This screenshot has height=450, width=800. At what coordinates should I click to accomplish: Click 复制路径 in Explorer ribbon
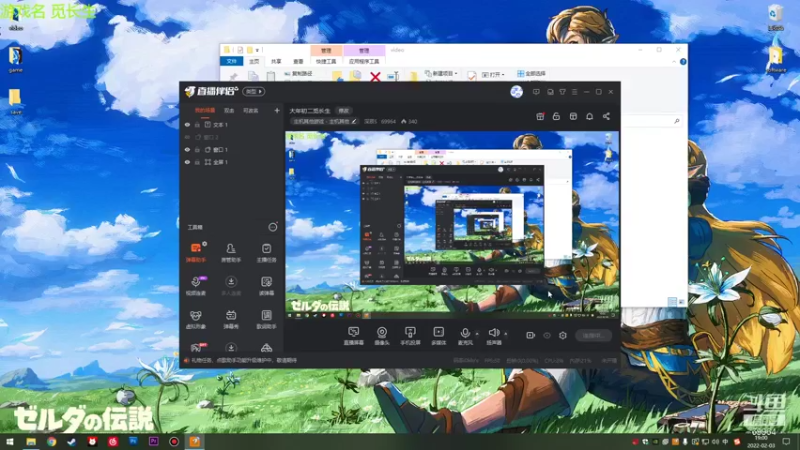pos(298,73)
